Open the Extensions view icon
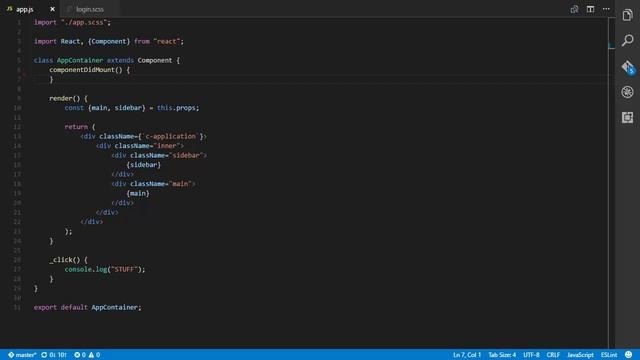The height and width of the screenshot is (360, 640). click(x=627, y=118)
